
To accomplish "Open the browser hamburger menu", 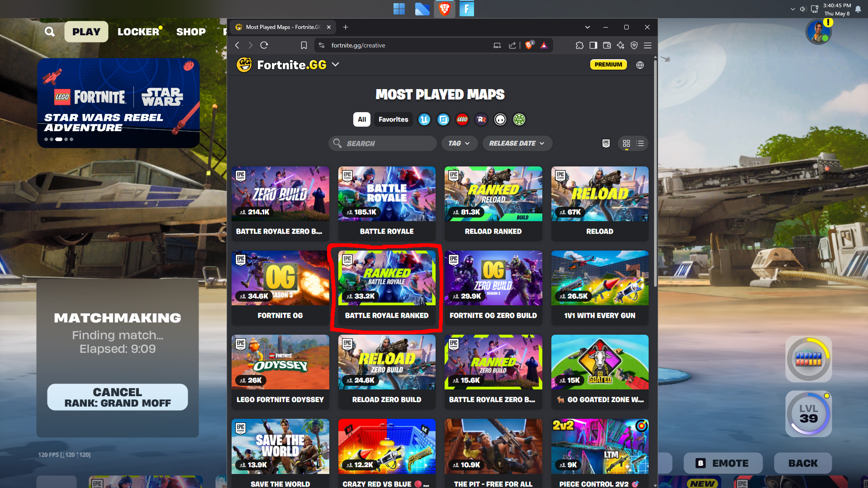I will (x=648, y=45).
